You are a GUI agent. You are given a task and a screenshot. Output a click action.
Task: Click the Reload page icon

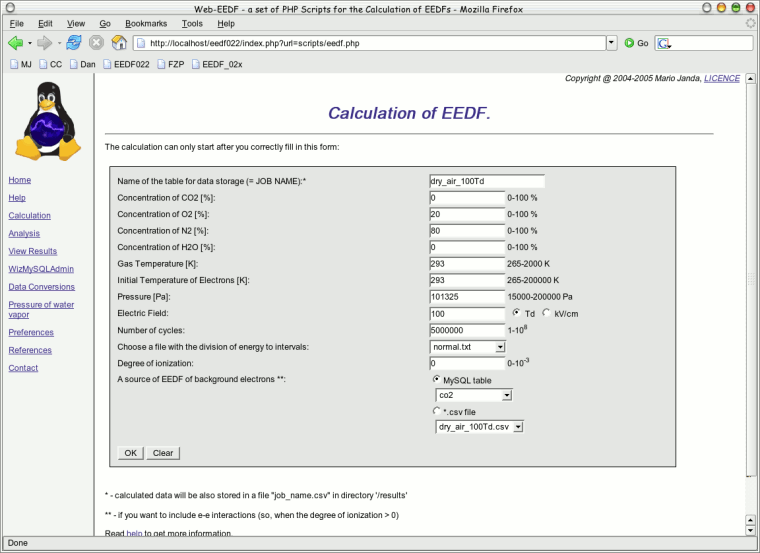(x=74, y=43)
